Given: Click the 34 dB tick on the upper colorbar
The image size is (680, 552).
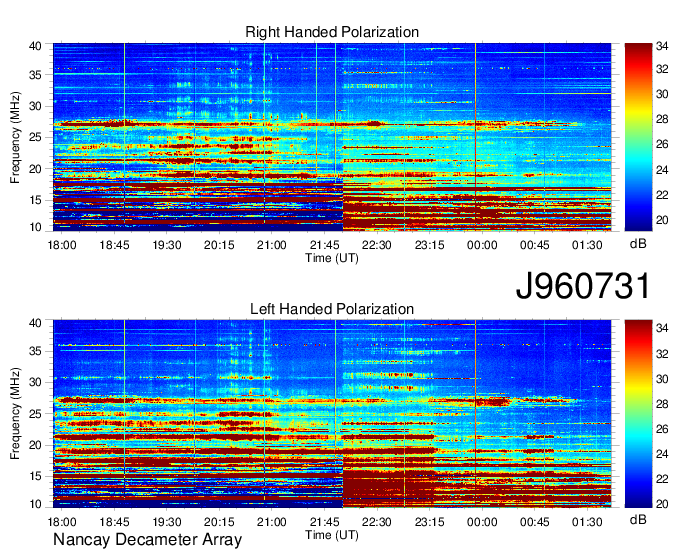Looking at the screenshot, I should (x=662, y=46).
